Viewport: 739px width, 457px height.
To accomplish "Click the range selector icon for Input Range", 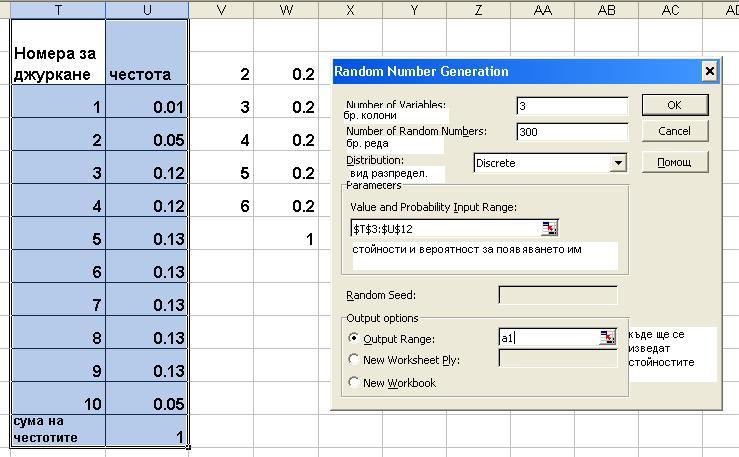I will (x=548, y=228).
